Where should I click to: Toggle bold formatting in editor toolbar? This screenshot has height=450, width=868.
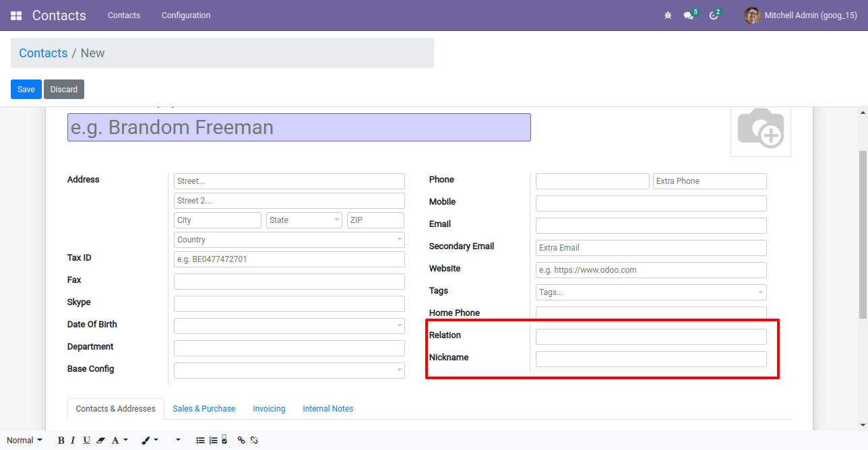(61, 440)
